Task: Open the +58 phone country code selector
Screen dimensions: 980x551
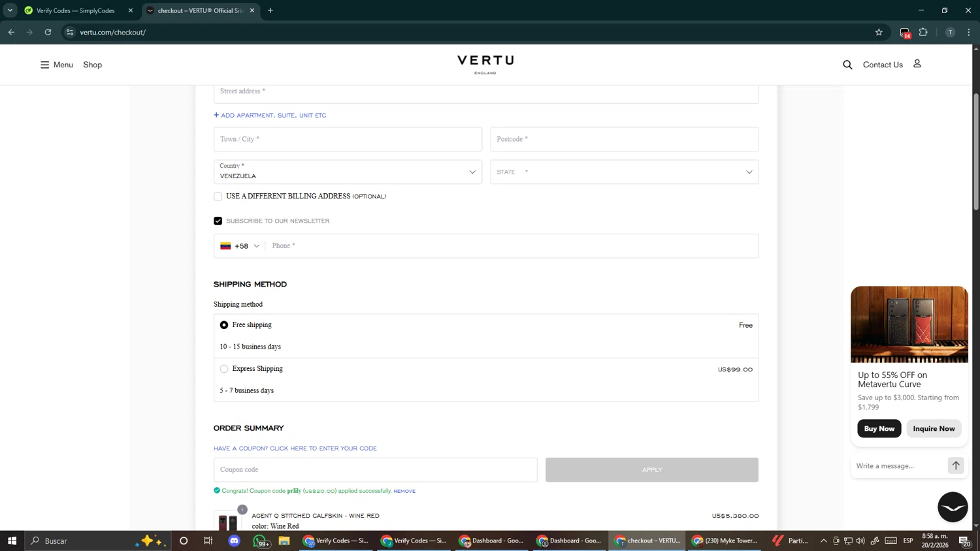Action: tap(240, 246)
